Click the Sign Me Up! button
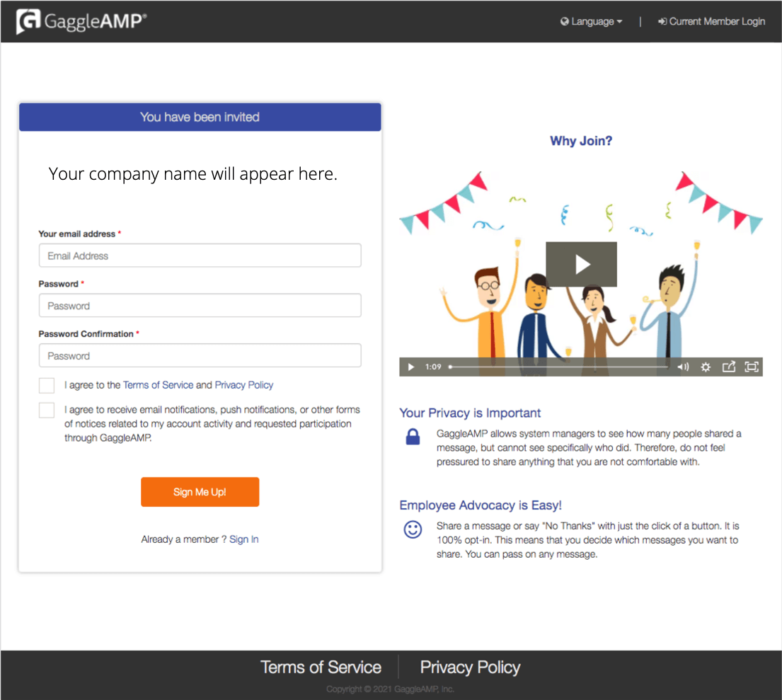 coord(200,492)
